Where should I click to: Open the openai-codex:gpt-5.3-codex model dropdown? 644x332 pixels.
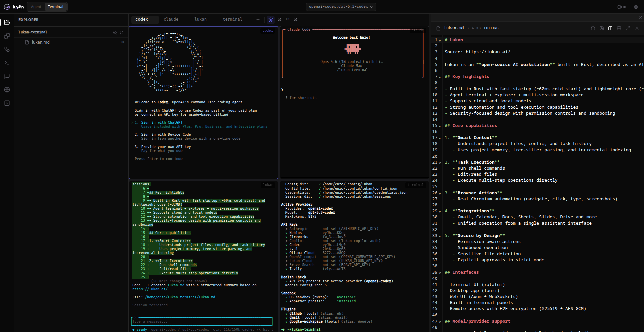pyautogui.click(x=340, y=7)
